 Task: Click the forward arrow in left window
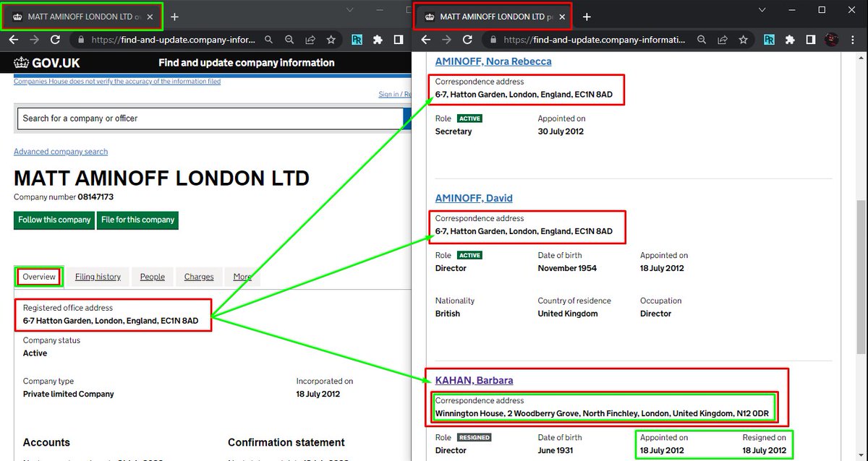35,40
